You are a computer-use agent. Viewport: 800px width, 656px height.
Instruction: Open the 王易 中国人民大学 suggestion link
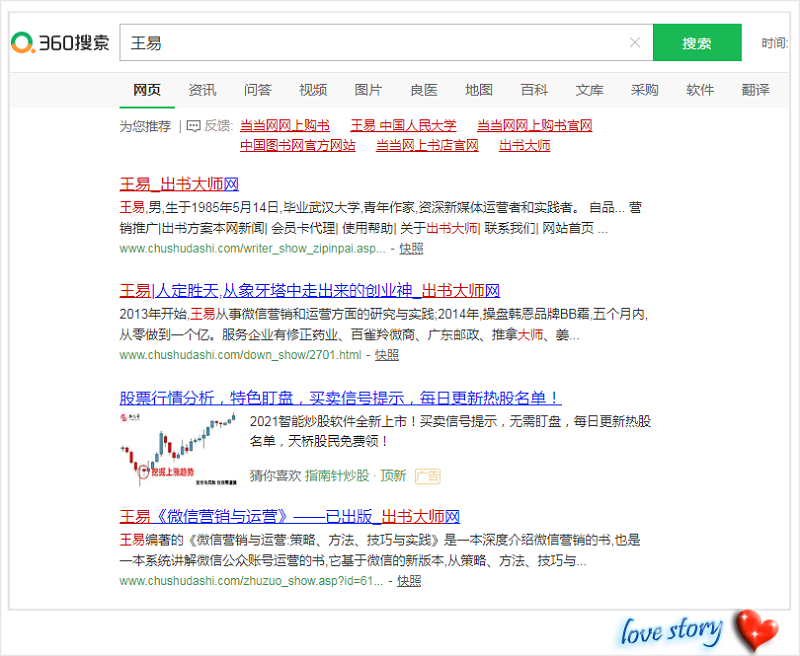403,126
